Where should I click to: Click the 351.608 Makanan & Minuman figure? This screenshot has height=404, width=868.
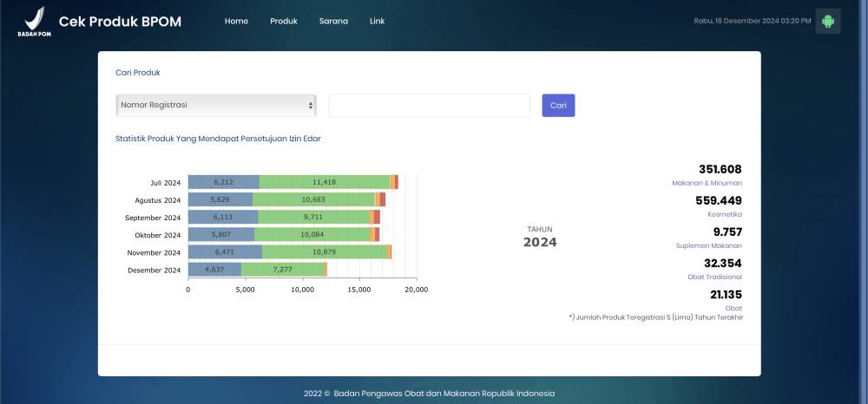720,169
